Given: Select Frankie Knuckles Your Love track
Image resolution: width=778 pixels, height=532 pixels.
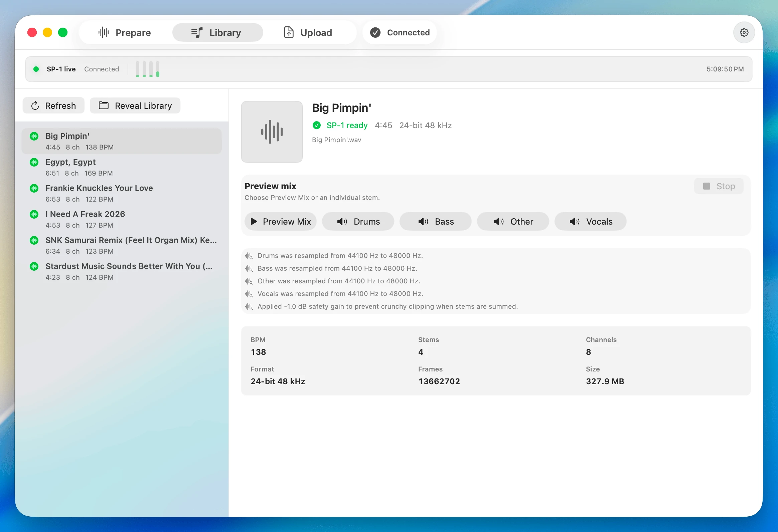Looking at the screenshot, I should pyautogui.click(x=122, y=193).
